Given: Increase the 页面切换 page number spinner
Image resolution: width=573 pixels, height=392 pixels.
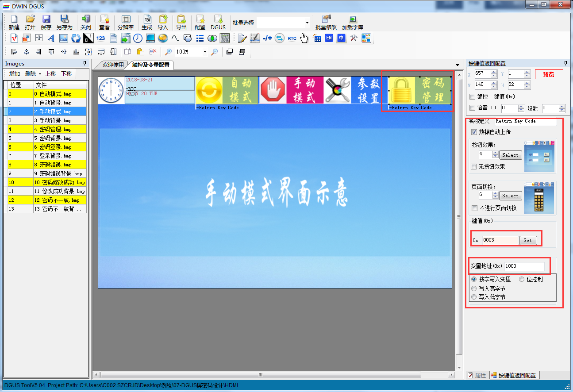Looking at the screenshot, I should coord(495,193).
